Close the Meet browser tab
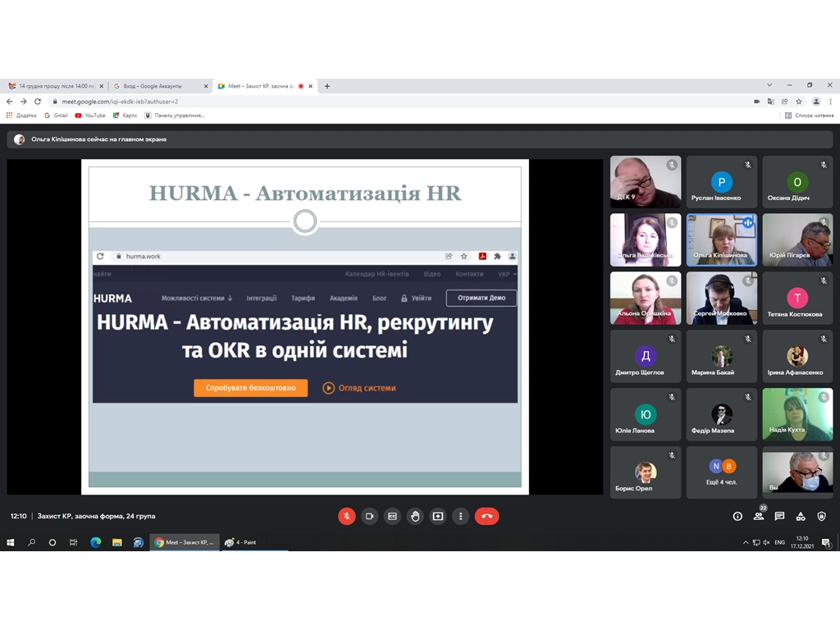840x630 pixels. [x=310, y=85]
